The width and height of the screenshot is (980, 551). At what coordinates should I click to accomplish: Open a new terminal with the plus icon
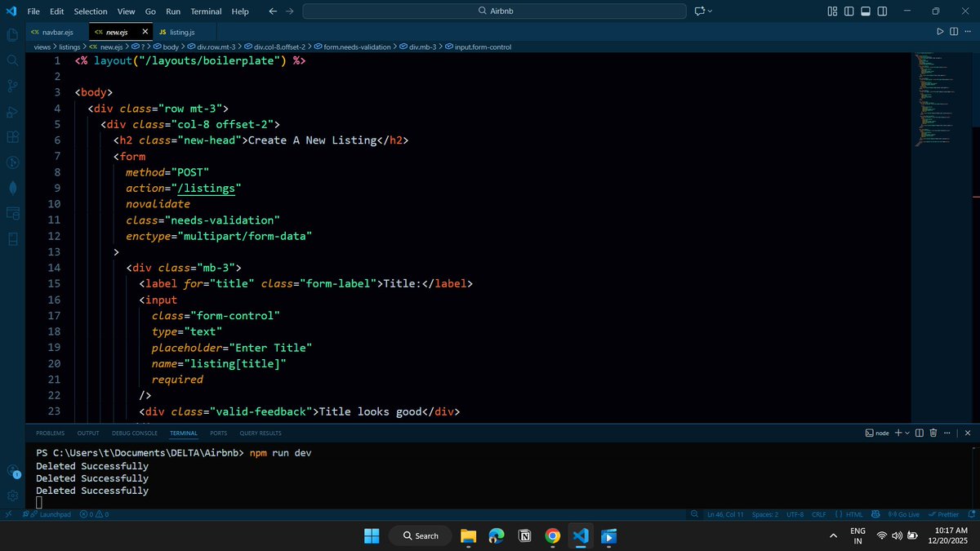tap(898, 433)
